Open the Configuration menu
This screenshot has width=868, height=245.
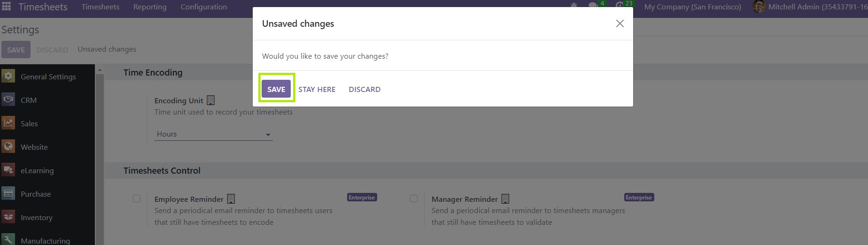click(204, 7)
